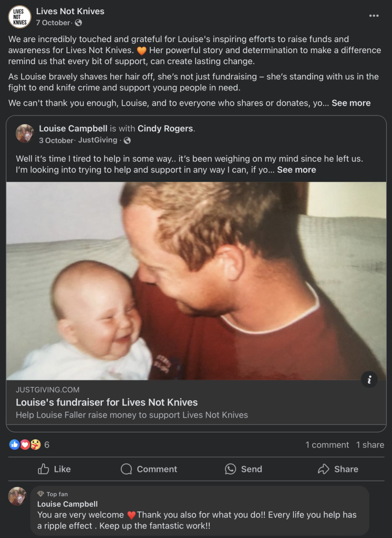Click the Care hug reaction icon
The image size is (392, 538).
point(35,444)
